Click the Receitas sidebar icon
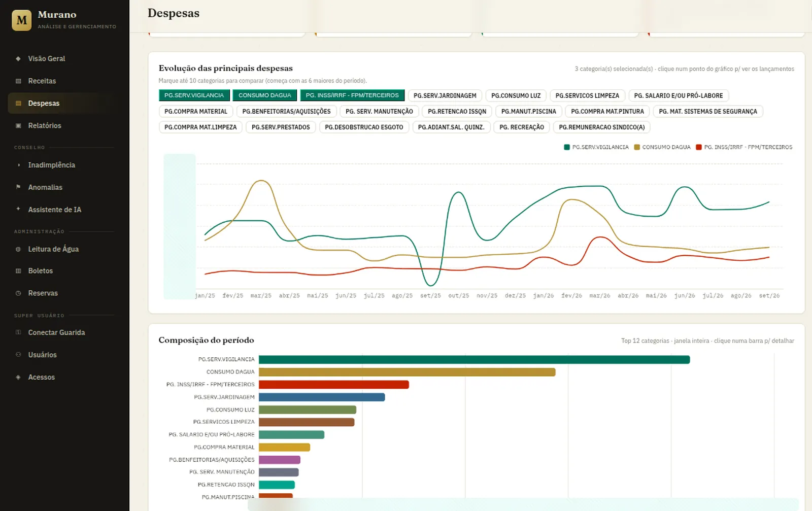 18,81
